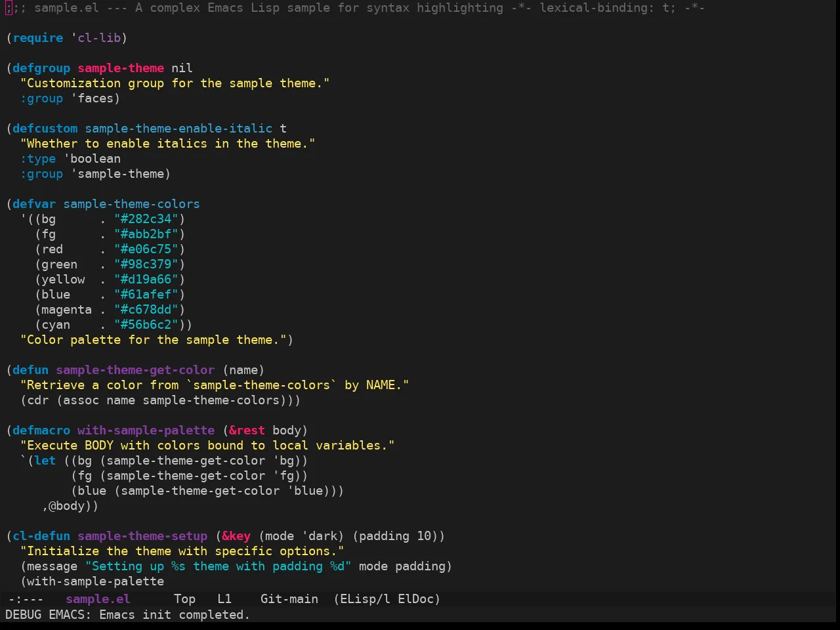This screenshot has height=630, width=840.
Task: Click the "#d19a66" color string
Action: tap(146, 280)
